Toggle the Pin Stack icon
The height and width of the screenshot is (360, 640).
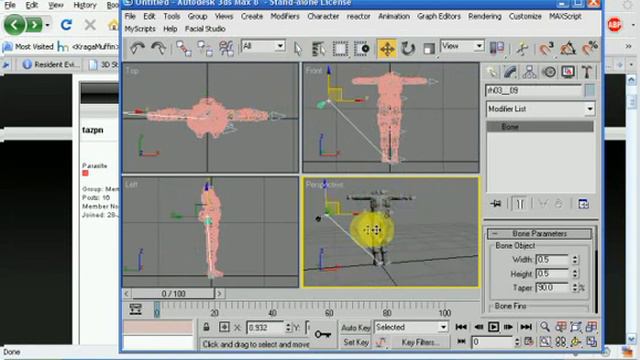[496, 203]
